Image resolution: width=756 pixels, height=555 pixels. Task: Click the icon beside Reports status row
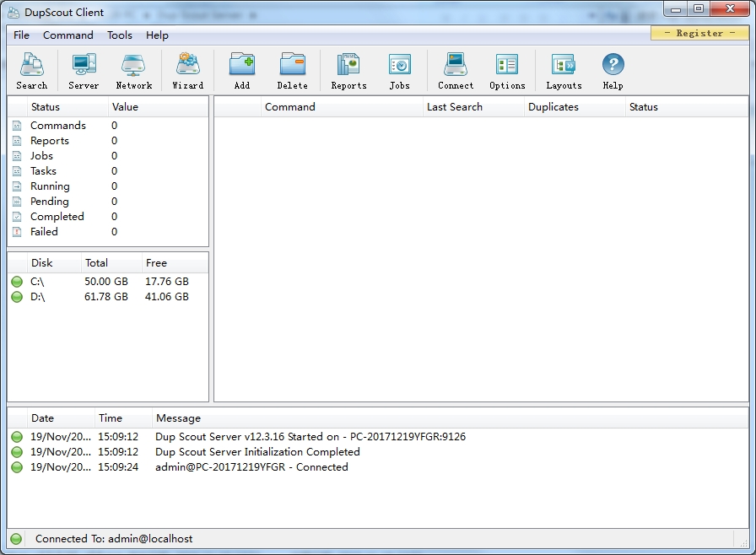click(17, 141)
